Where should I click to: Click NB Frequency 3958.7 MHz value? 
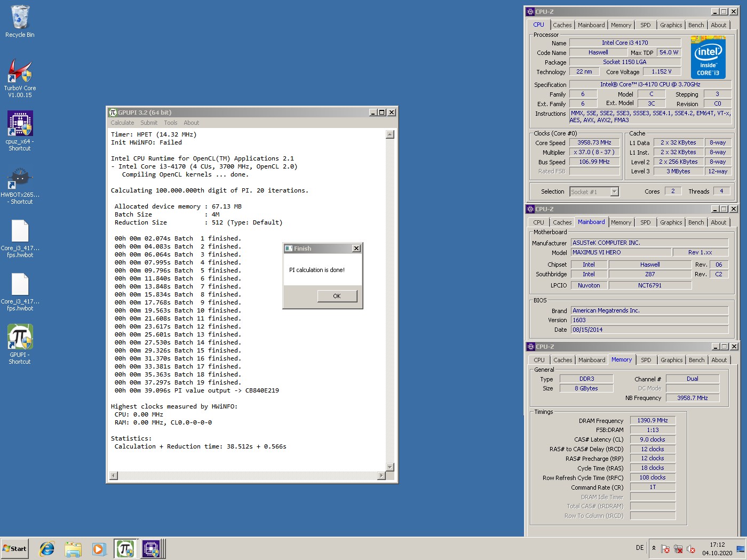point(693,398)
